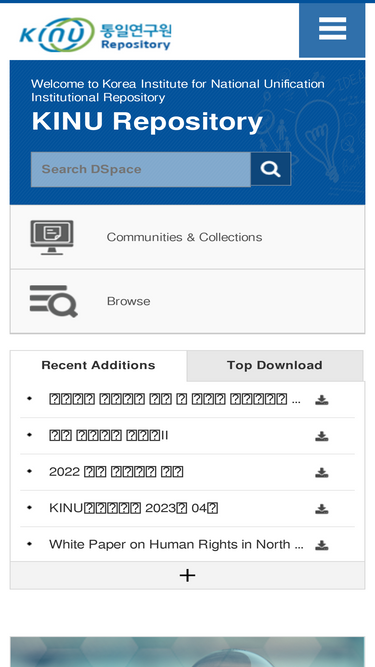Expand more recent additions with plus

[x=188, y=575]
